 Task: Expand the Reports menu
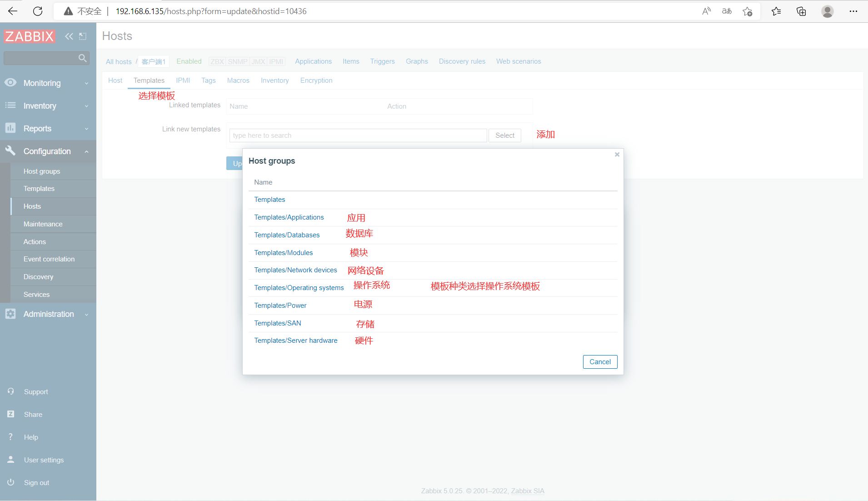coord(48,129)
